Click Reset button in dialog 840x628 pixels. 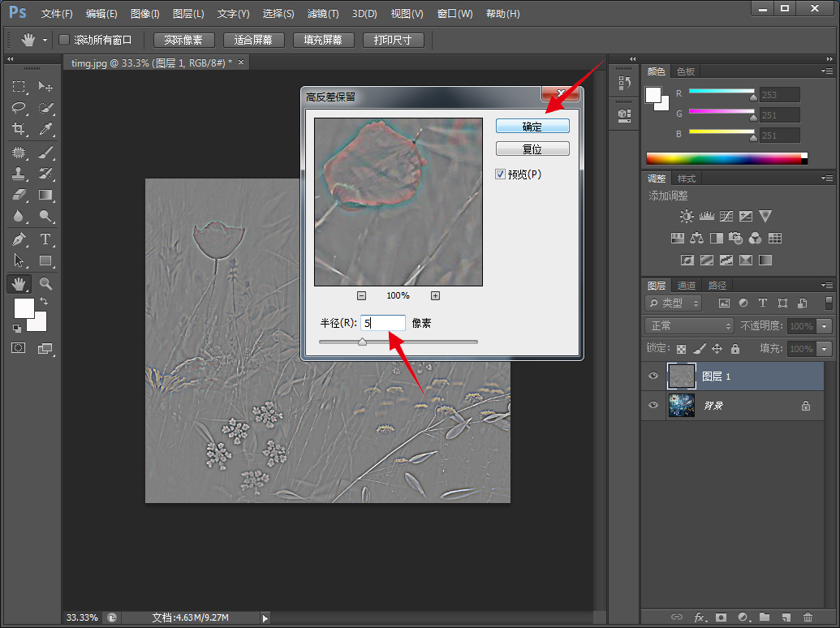click(x=532, y=148)
